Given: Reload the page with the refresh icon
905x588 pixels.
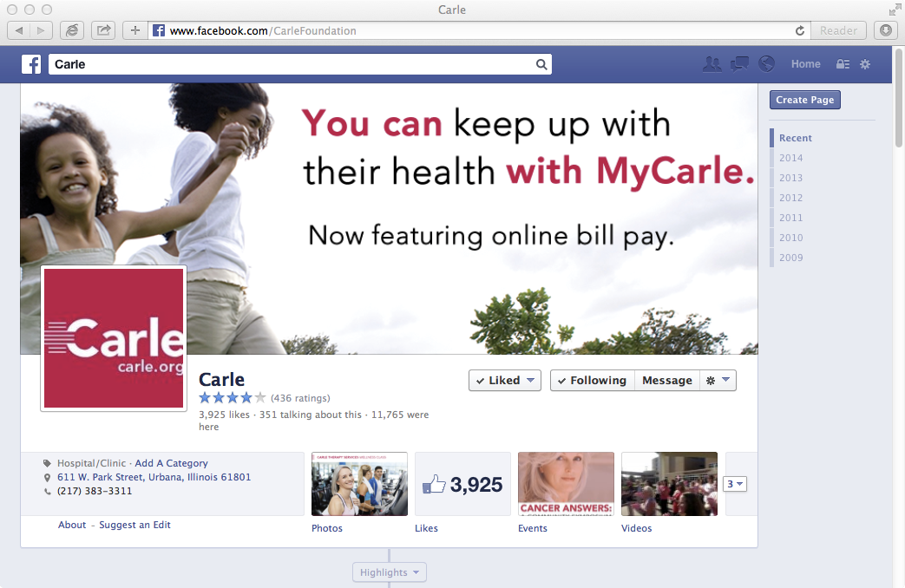Looking at the screenshot, I should pos(800,30).
